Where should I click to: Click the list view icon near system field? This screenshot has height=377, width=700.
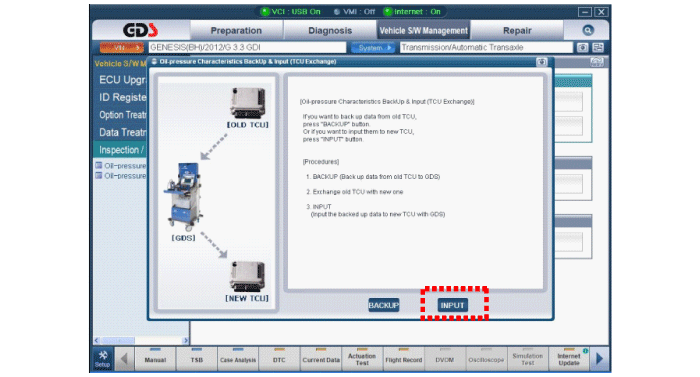tap(598, 47)
